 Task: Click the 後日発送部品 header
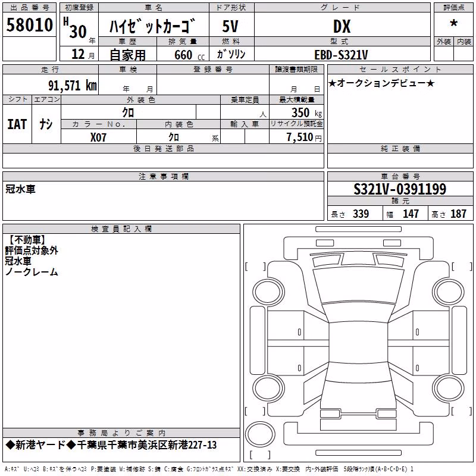tap(164, 148)
